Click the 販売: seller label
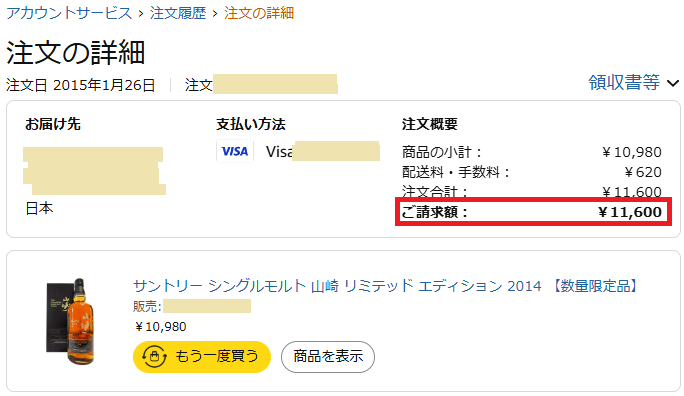Image resolution: width=684 pixels, height=396 pixels. (147, 306)
